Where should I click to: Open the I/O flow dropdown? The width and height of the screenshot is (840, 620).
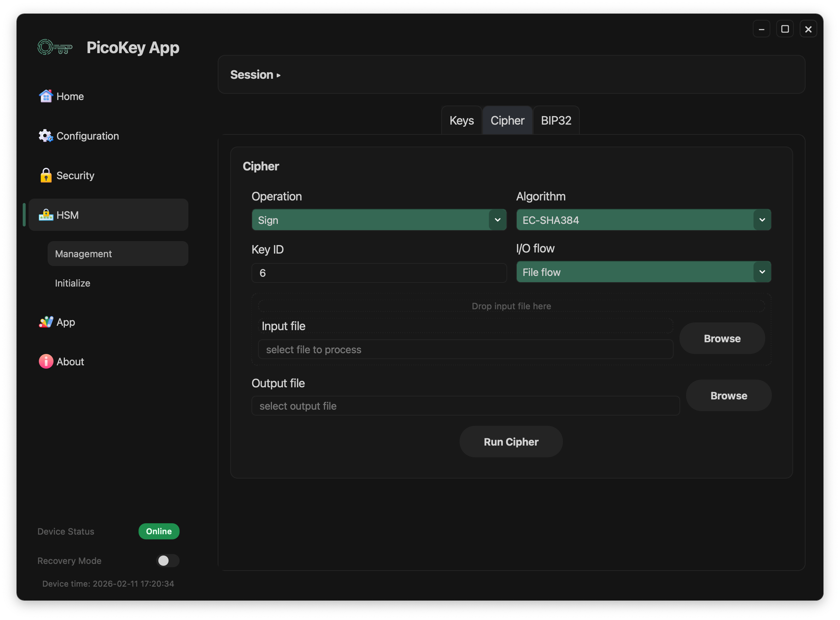pyautogui.click(x=643, y=272)
